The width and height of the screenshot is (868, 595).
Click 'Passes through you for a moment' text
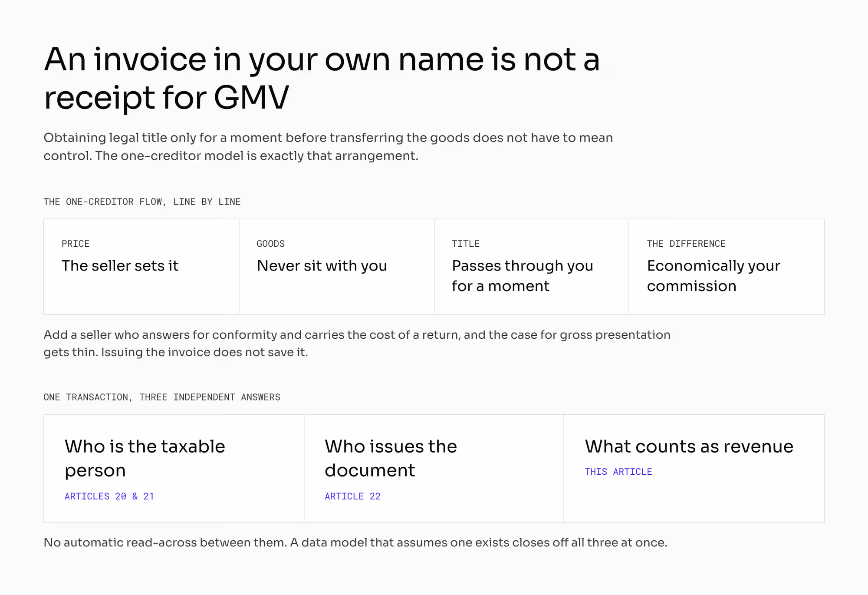pos(522,276)
